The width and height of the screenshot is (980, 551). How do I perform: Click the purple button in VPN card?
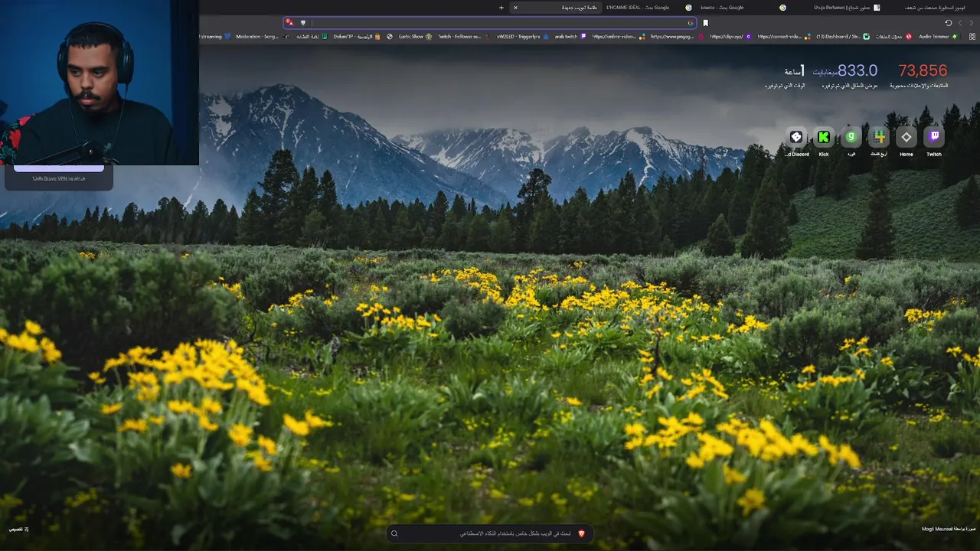coord(58,167)
